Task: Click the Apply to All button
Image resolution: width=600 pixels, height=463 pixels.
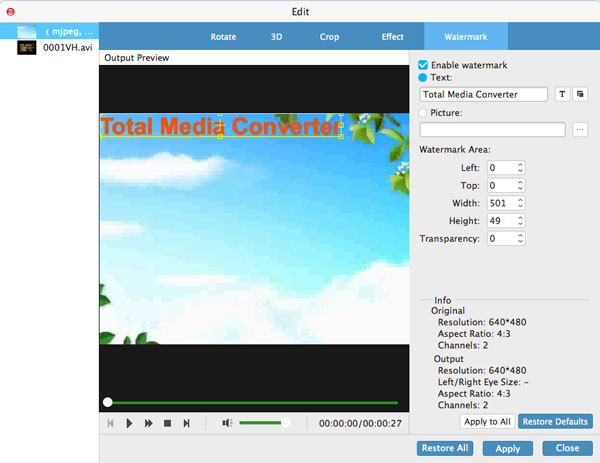Action: coord(487,422)
